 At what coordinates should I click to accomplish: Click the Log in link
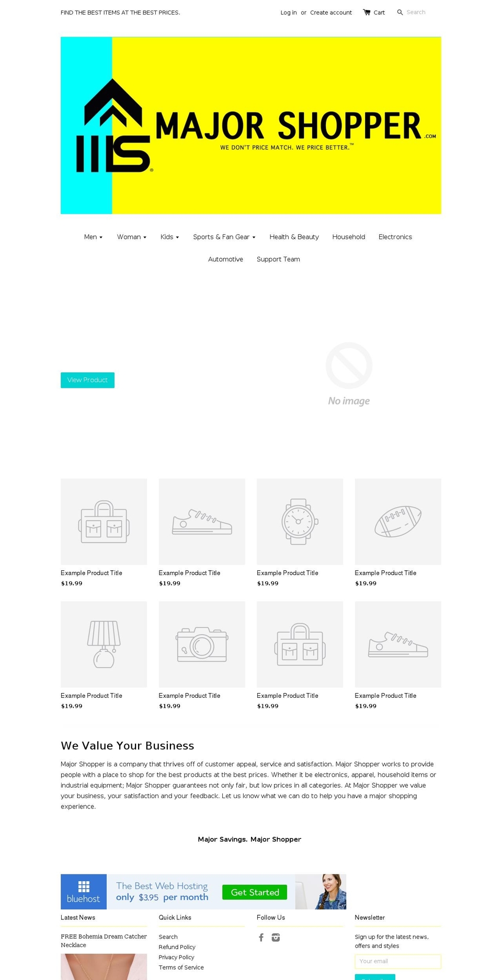click(x=289, y=13)
